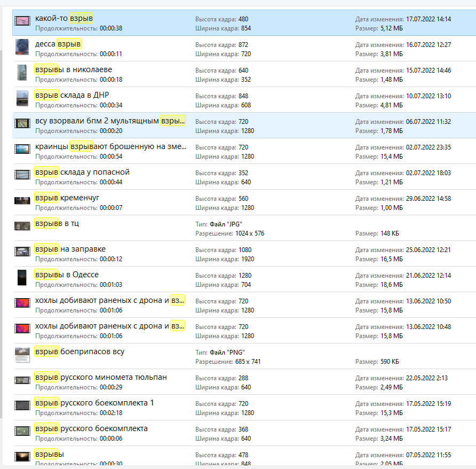
Task: Click the file name 'взрыв боеприпасов всу'
Action: tap(80, 351)
